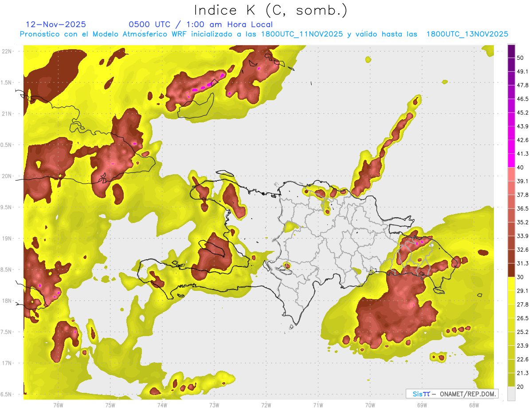Click the colorbar value "43.9"
This screenshot has width=532, height=411.
pyautogui.click(x=523, y=126)
